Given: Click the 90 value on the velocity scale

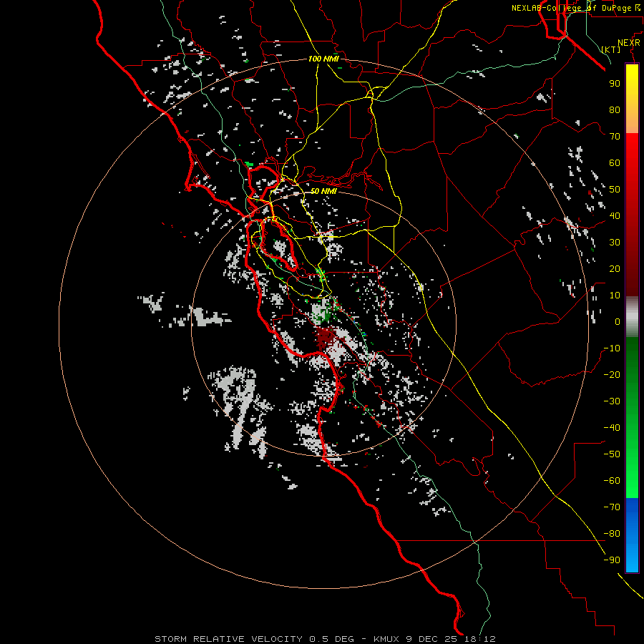Looking at the screenshot, I should coord(615,84).
